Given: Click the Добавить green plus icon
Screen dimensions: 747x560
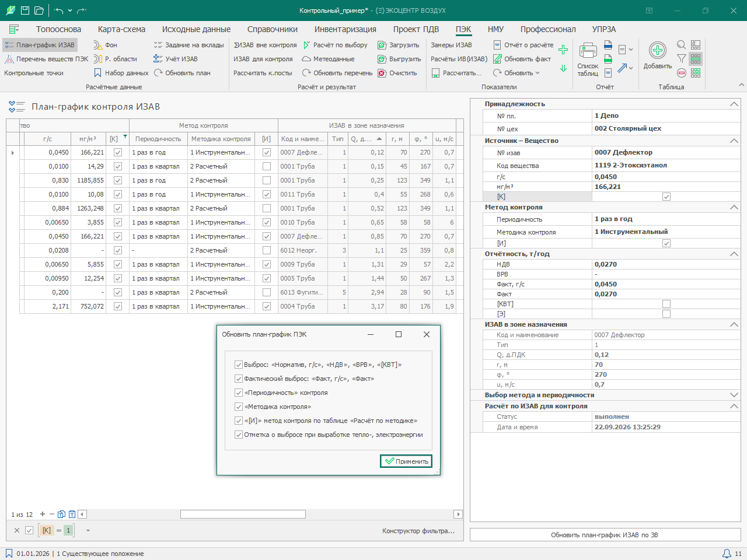Looking at the screenshot, I should coord(657,51).
